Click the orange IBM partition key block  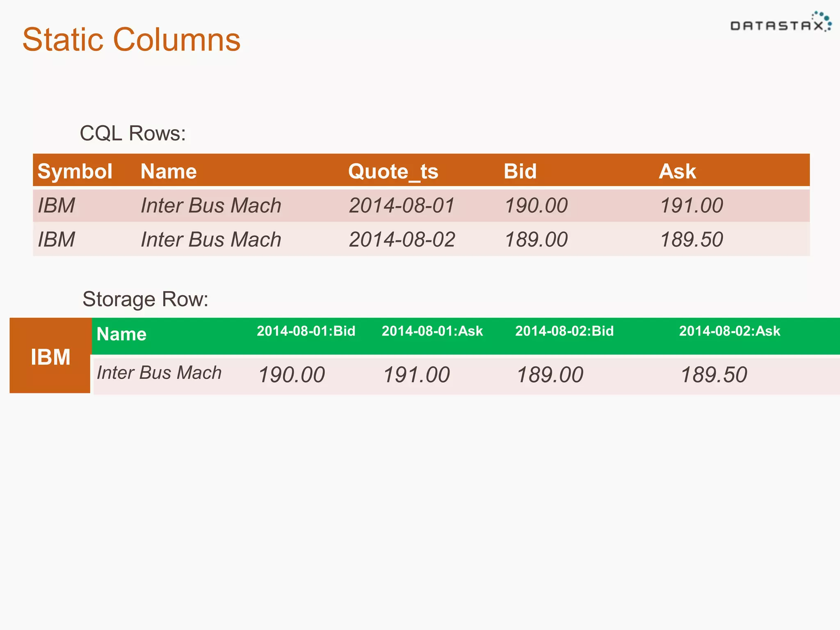pyautogui.click(x=50, y=356)
